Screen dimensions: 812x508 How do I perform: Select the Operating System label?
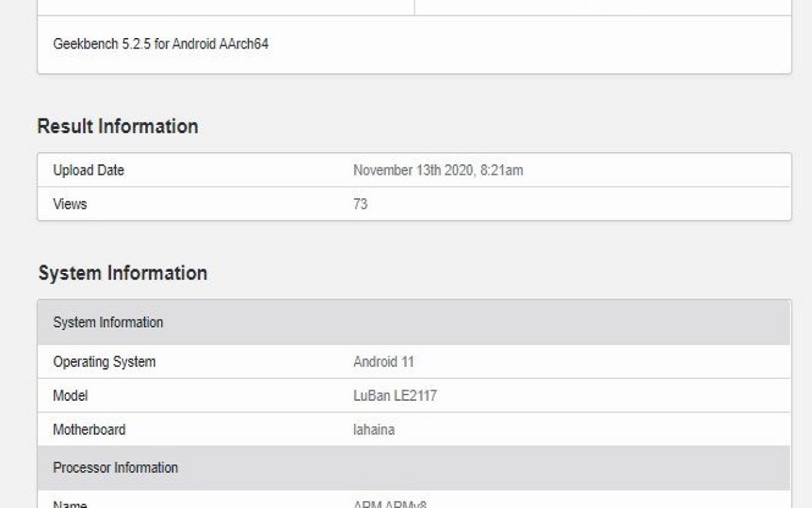(104, 362)
